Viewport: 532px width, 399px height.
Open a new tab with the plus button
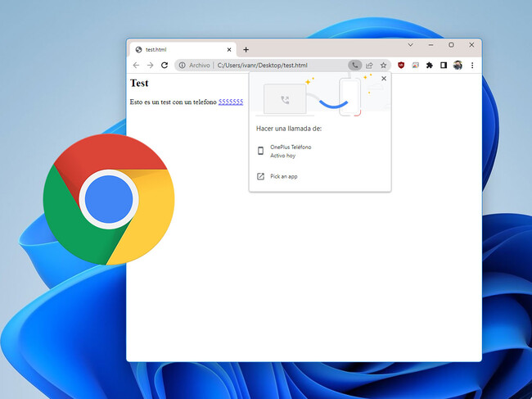pos(246,50)
